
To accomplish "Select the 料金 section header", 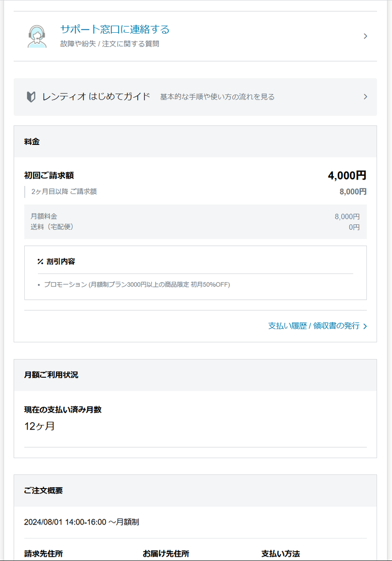I will point(195,142).
